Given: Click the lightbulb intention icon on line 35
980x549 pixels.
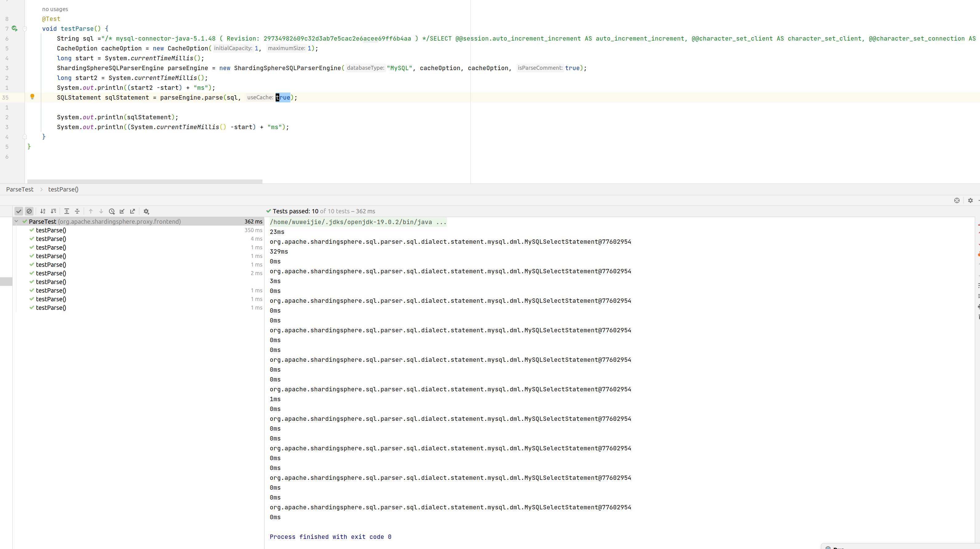Looking at the screenshot, I should tap(32, 97).
